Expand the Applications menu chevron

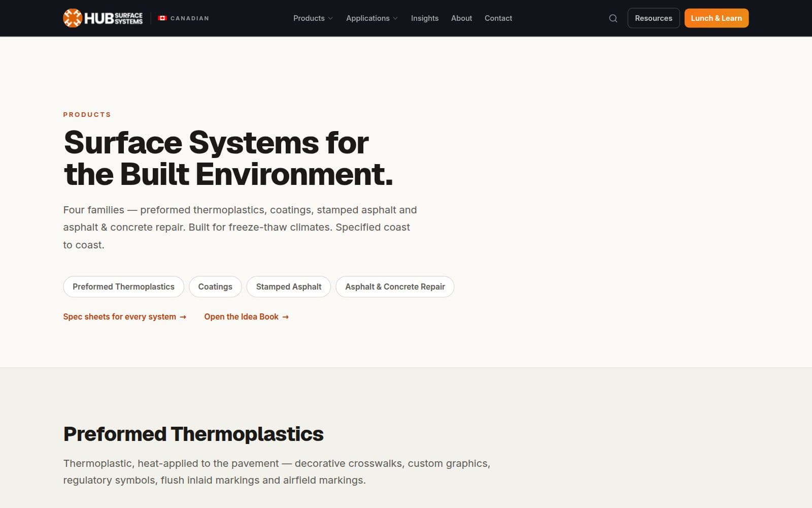pos(395,18)
